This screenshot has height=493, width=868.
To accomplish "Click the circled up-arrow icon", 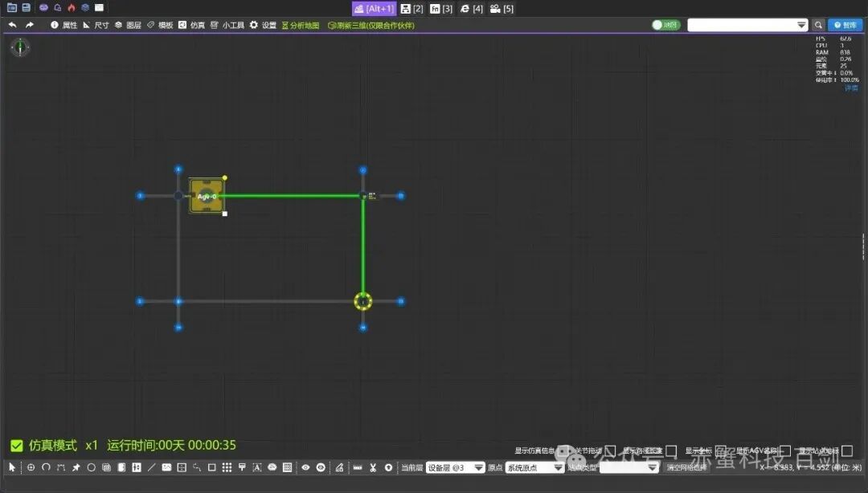I will [389, 467].
